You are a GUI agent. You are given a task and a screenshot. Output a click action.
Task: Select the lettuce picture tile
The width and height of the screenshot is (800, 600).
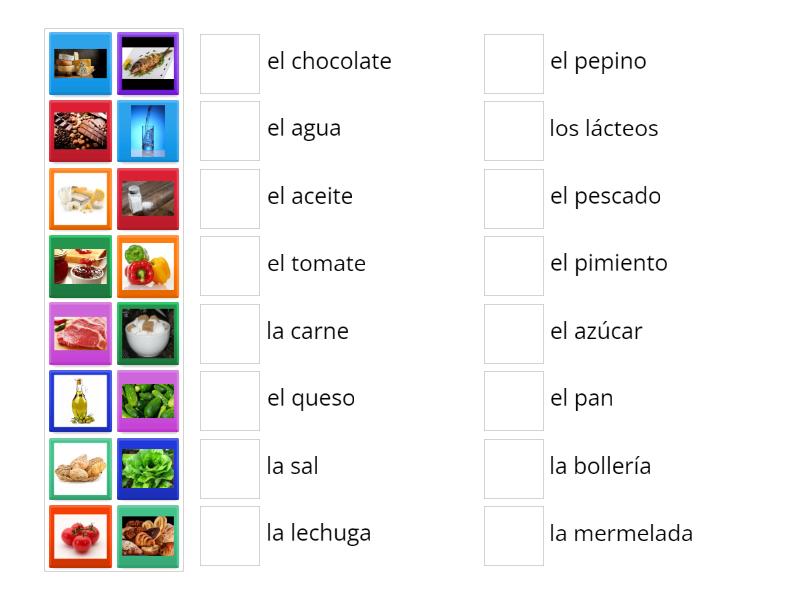pos(147,467)
